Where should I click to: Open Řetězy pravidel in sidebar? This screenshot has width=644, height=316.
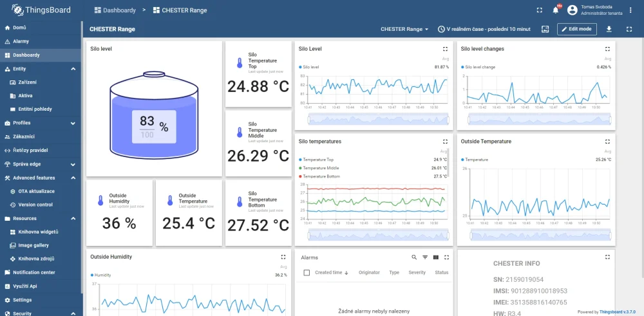coord(41,150)
